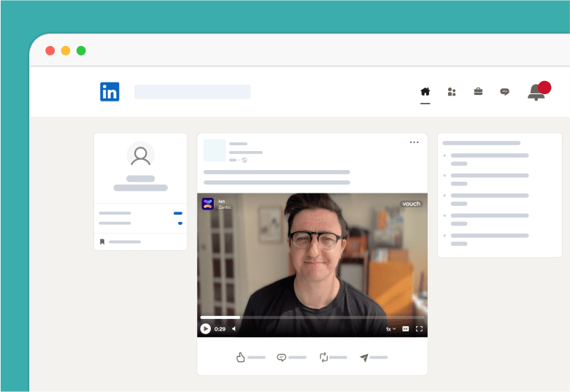Viewport: 570px width, 392px height.
Task: Click the Zantic app logo on video
Action: (x=207, y=204)
